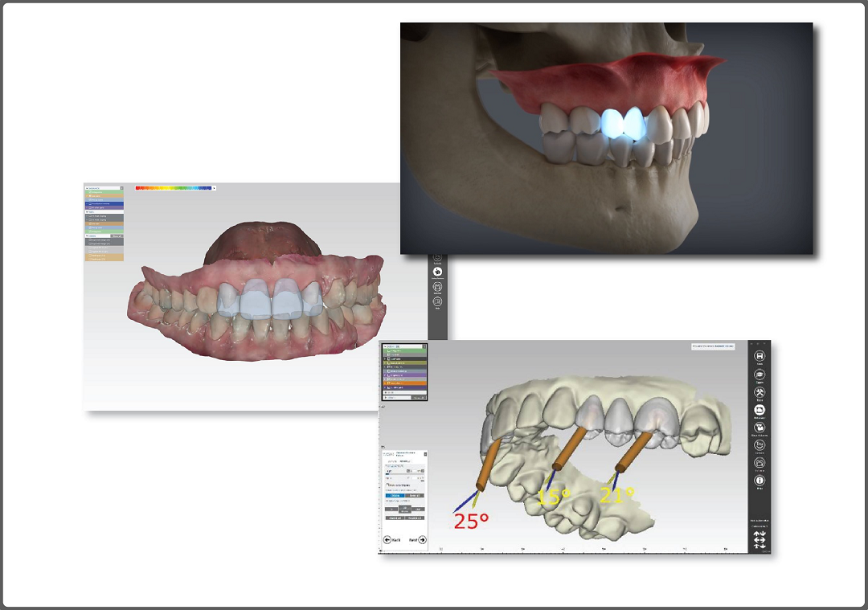Click the Show all button in left list
The height and width of the screenshot is (610, 868).
pyautogui.click(x=117, y=235)
